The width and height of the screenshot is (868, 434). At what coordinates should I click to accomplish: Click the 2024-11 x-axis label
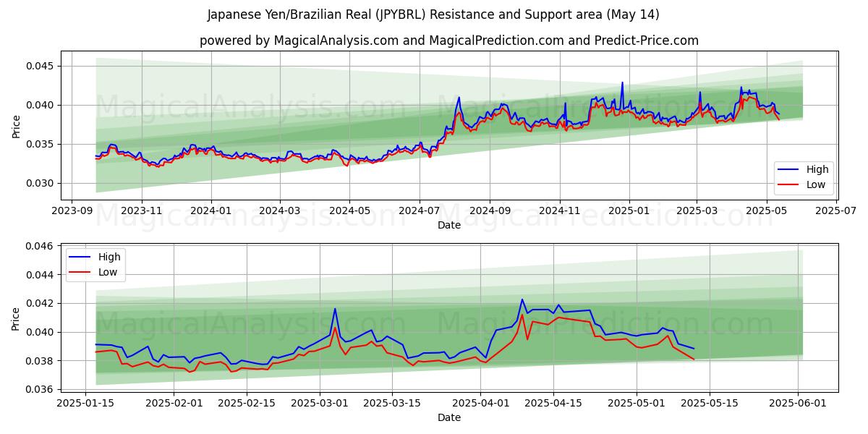(x=560, y=210)
